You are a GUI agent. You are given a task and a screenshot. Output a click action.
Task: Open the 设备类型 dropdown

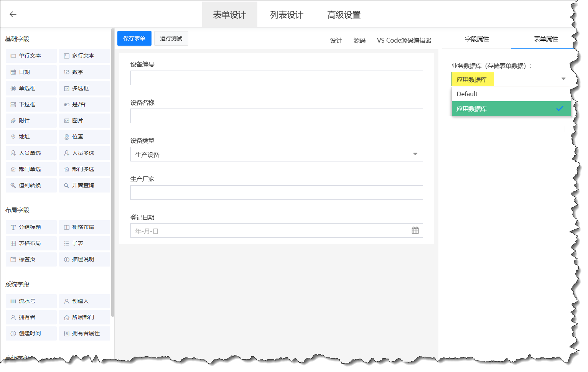point(415,154)
